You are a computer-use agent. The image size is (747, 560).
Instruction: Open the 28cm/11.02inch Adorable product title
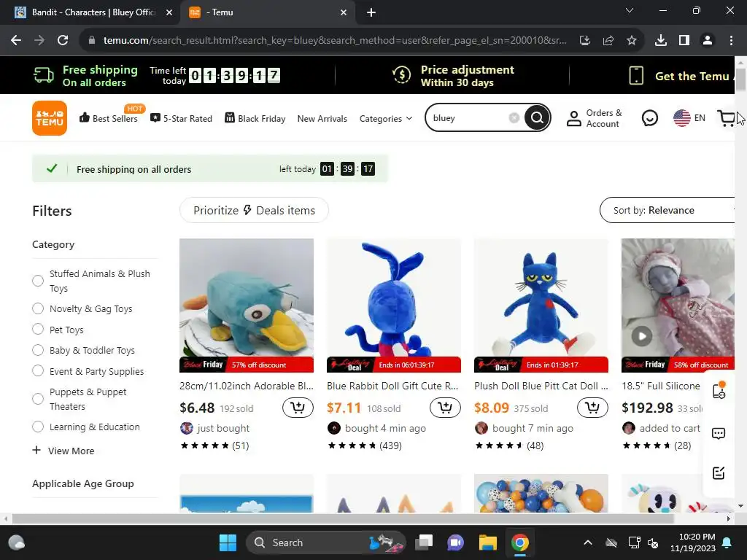(247, 386)
